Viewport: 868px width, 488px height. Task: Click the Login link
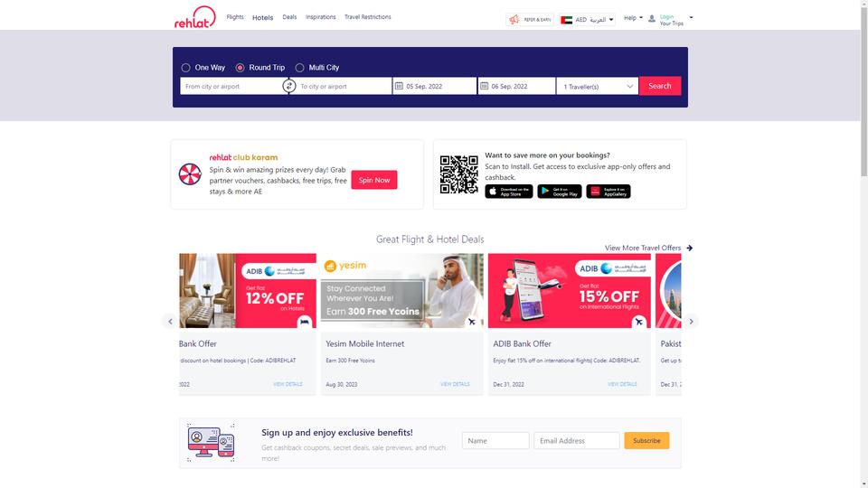pyautogui.click(x=666, y=16)
